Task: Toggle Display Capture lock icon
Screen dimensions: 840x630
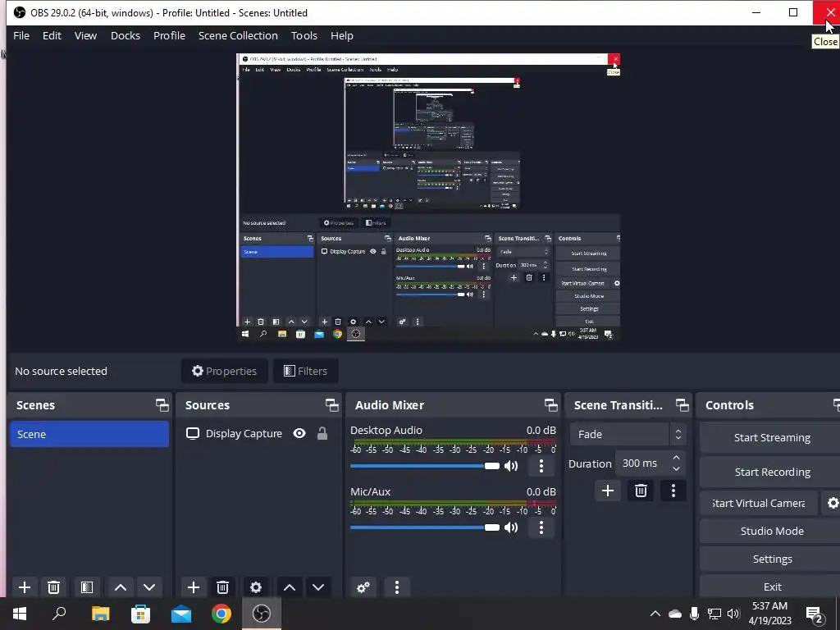Action: [322, 433]
